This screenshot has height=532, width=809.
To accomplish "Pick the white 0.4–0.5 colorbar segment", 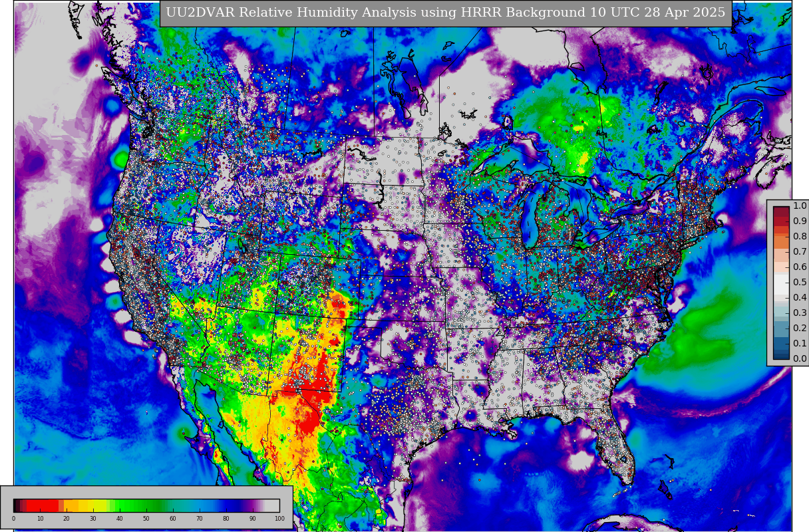I will pos(781,290).
